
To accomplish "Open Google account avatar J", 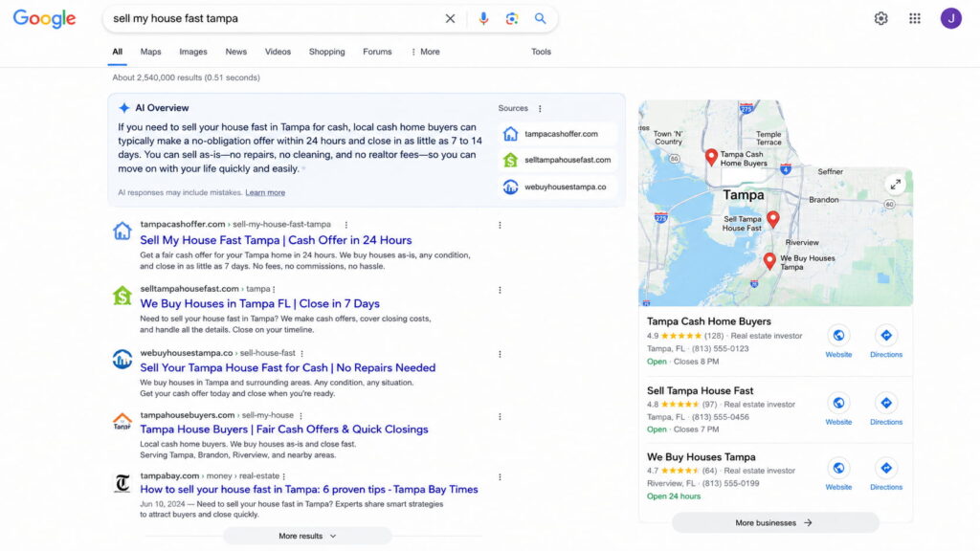I will [950, 19].
